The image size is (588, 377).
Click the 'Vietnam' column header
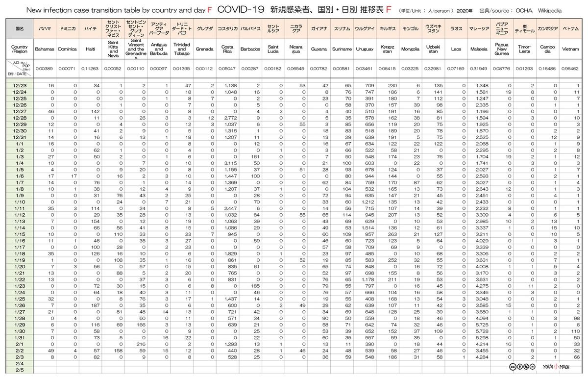pyautogui.click(x=570, y=49)
